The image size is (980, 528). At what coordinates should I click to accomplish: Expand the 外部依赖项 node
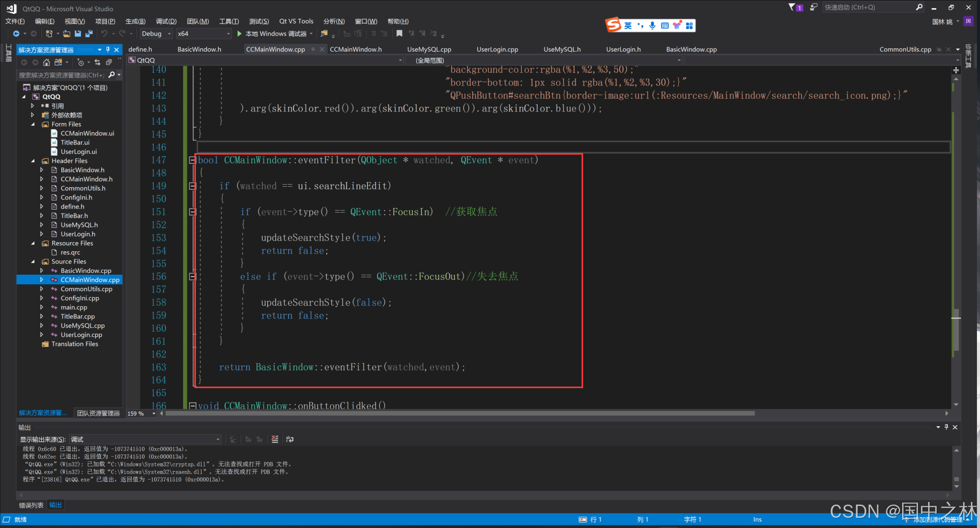(33, 115)
